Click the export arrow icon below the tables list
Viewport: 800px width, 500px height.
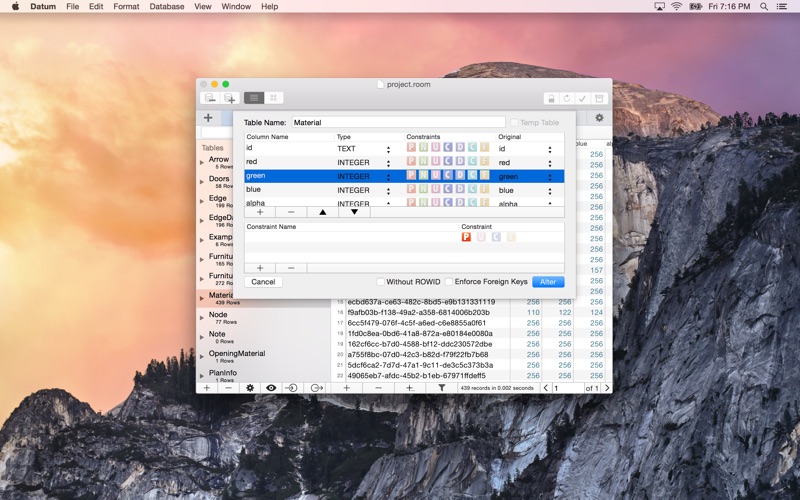point(316,388)
